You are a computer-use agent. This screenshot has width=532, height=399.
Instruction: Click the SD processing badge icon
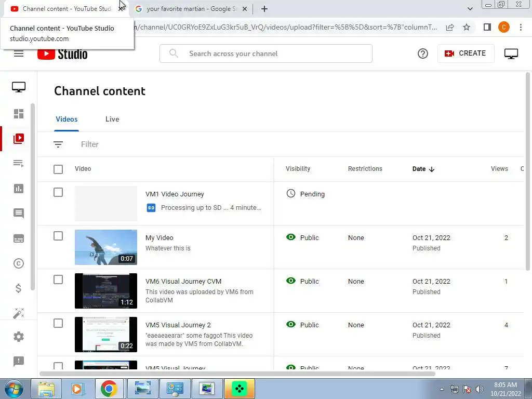click(x=151, y=208)
